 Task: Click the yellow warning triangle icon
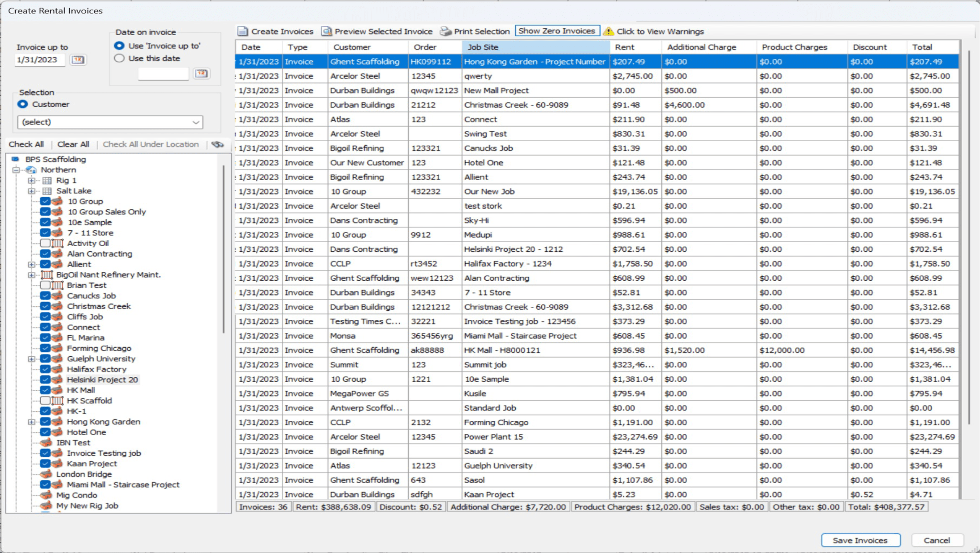click(x=608, y=32)
